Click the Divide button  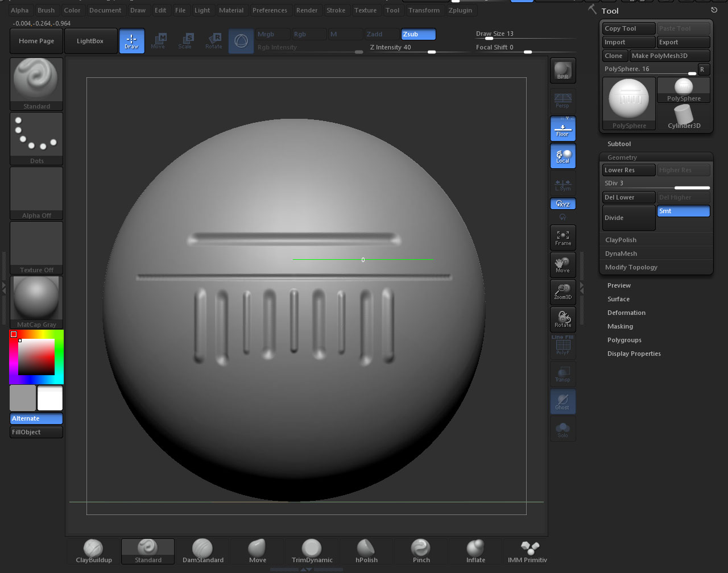[628, 218]
